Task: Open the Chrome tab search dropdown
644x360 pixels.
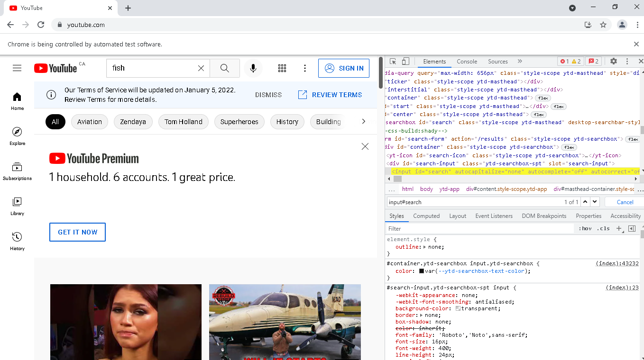Action: (x=572, y=8)
